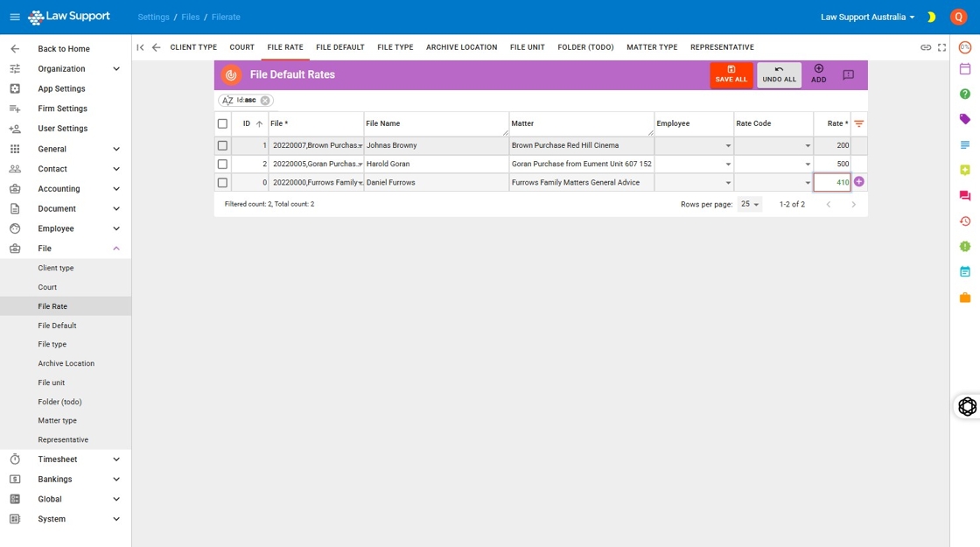The image size is (980, 547).
Task: Open the orange briefcase icon in right sidebar
Action: [965, 298]
